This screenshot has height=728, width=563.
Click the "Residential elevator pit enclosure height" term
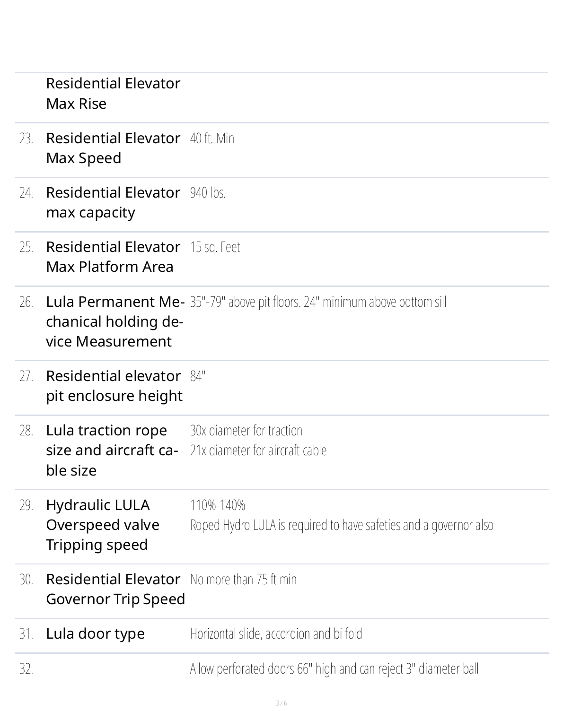point(114,386)
